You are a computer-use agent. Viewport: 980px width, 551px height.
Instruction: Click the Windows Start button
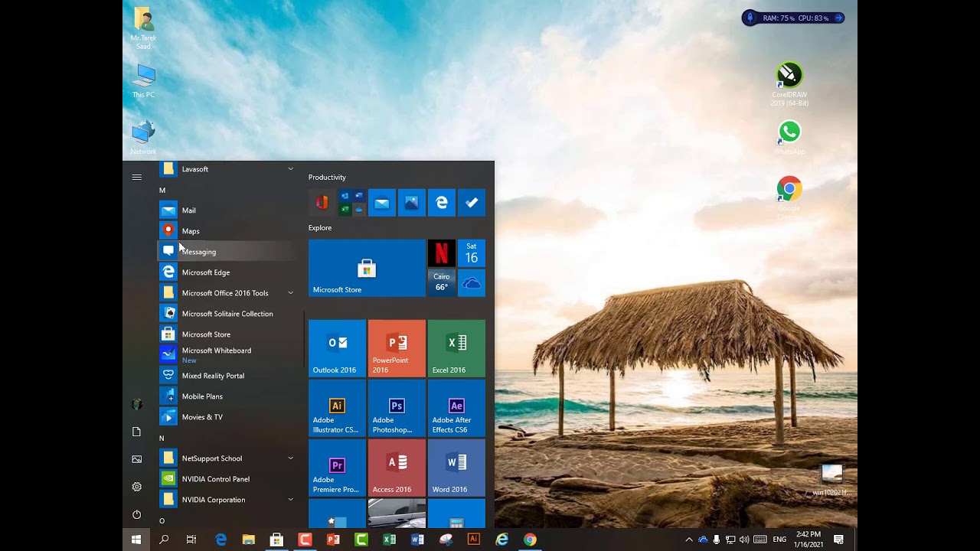pyautogui.click(x=136, y=540)
